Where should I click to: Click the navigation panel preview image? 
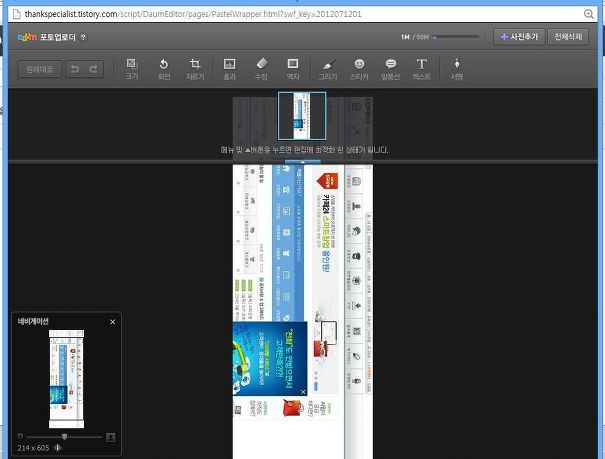point(66,379)
